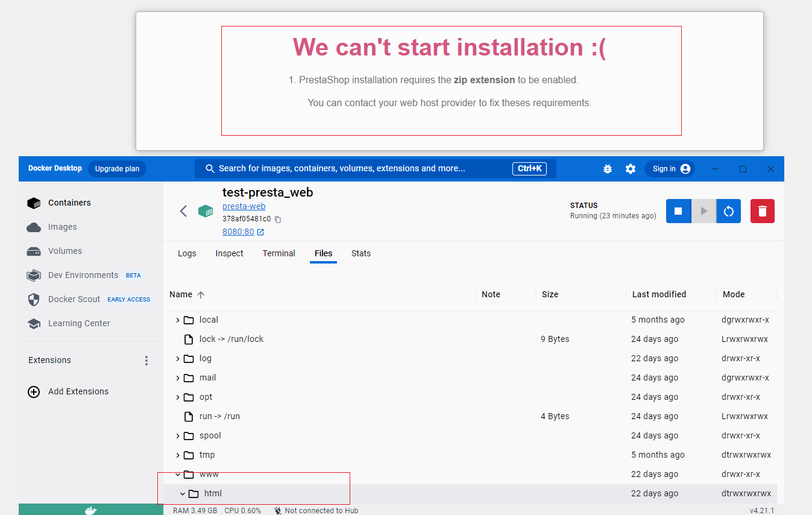
Task: Select the mail folder row name
Action: point(207,378)
